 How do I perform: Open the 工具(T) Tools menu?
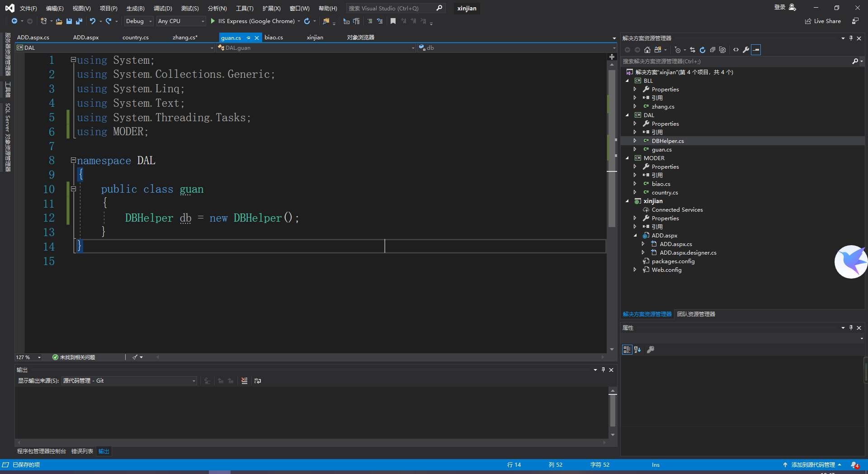coord(245,8)
